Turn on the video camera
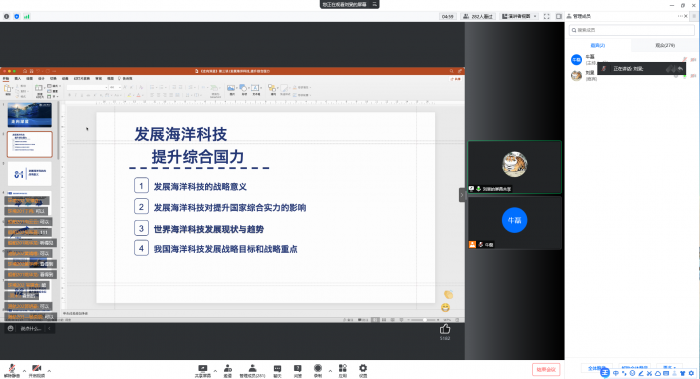Image resolution: width=700 pixels, height=379 pixels. pyautogui.click(x=37, y=370)
